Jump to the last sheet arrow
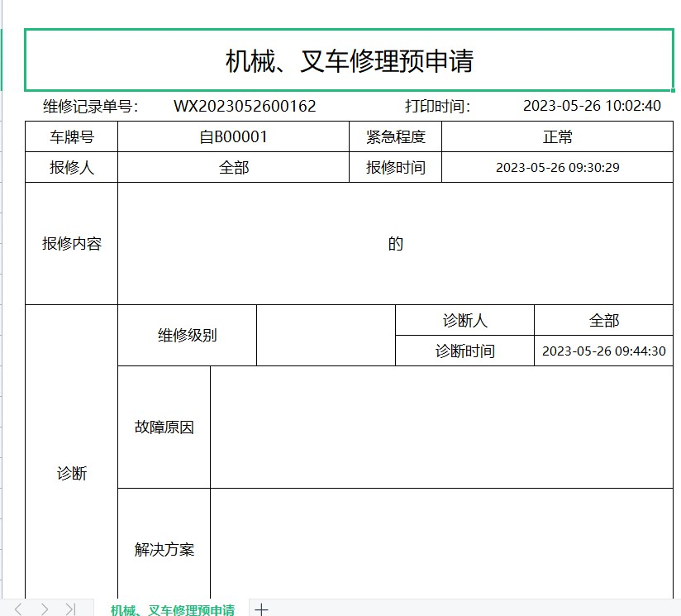681x616 pixels. 70,609
